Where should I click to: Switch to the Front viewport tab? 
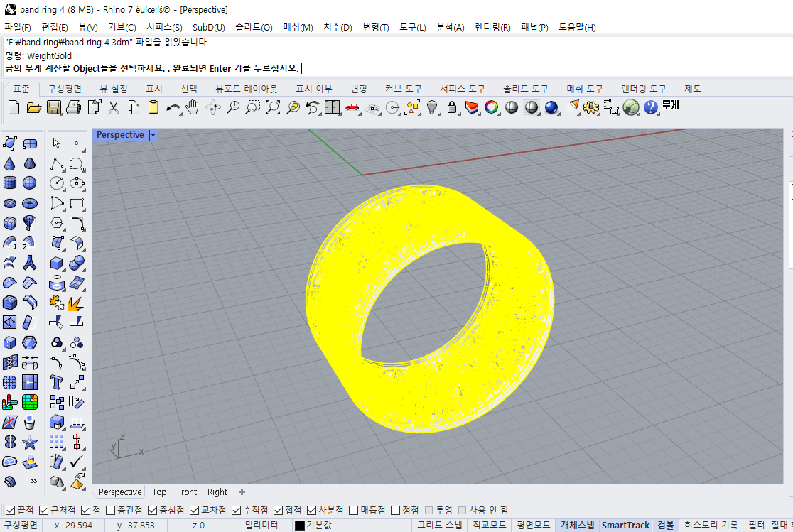(x=187, y=492)
